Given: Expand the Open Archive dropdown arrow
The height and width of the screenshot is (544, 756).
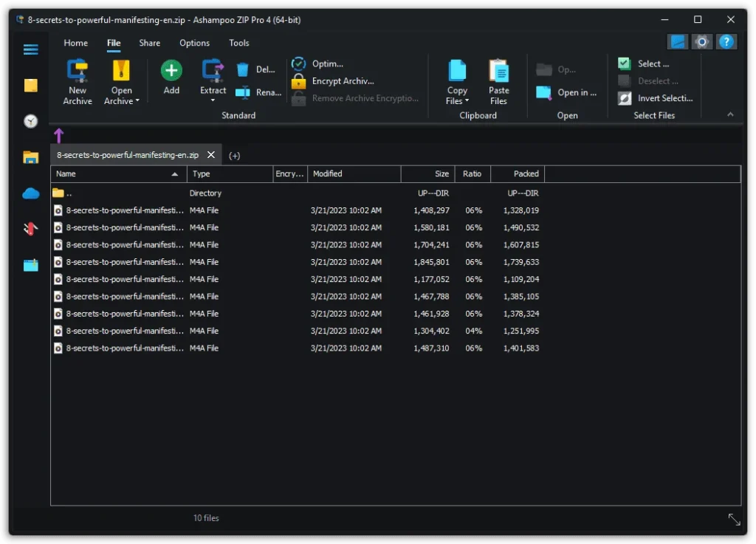Looking at the screenshot, I should pos(137,100).
